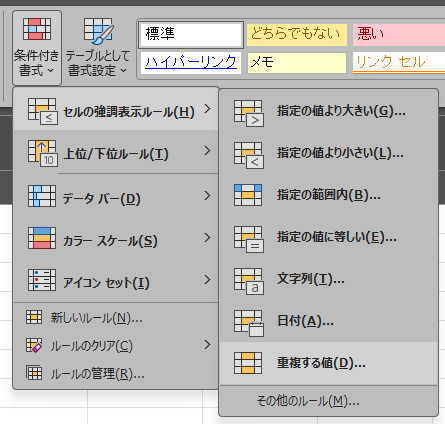The width and height of the screenshot is (445, 424).
Task: Expand arrow next to セルの強調表示ルール
Action: [207, 109]
